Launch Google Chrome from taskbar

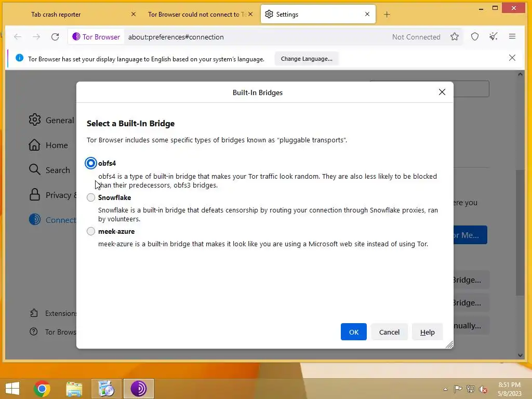[42, 389]
